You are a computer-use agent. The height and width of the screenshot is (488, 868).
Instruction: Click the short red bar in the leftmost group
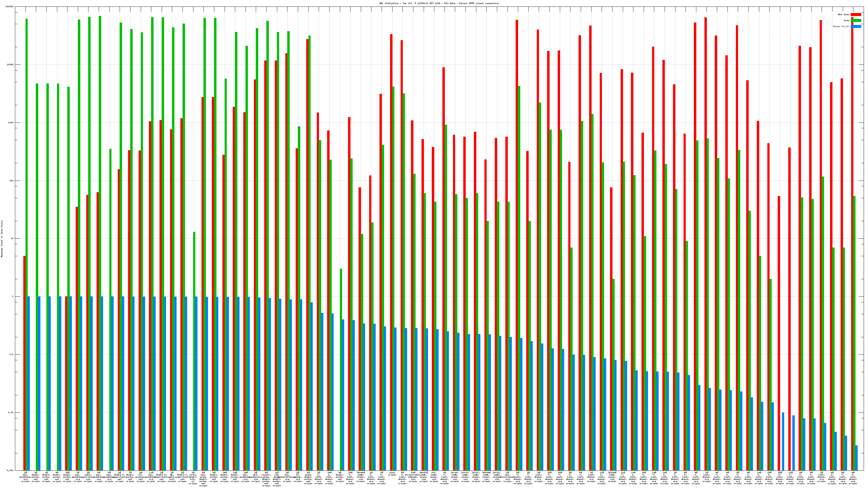24,363
